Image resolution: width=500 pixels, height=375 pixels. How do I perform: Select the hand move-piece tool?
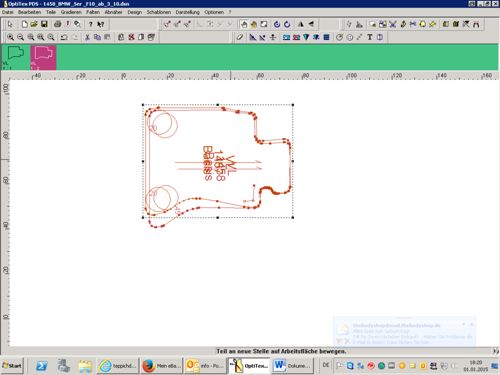tap(244, 24)
